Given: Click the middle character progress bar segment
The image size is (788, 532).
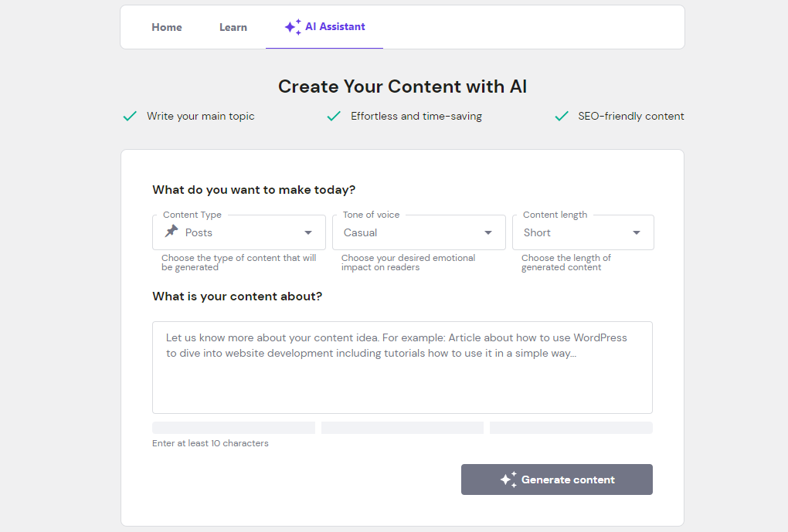Looking at the screenshot, I should (402, 428).
